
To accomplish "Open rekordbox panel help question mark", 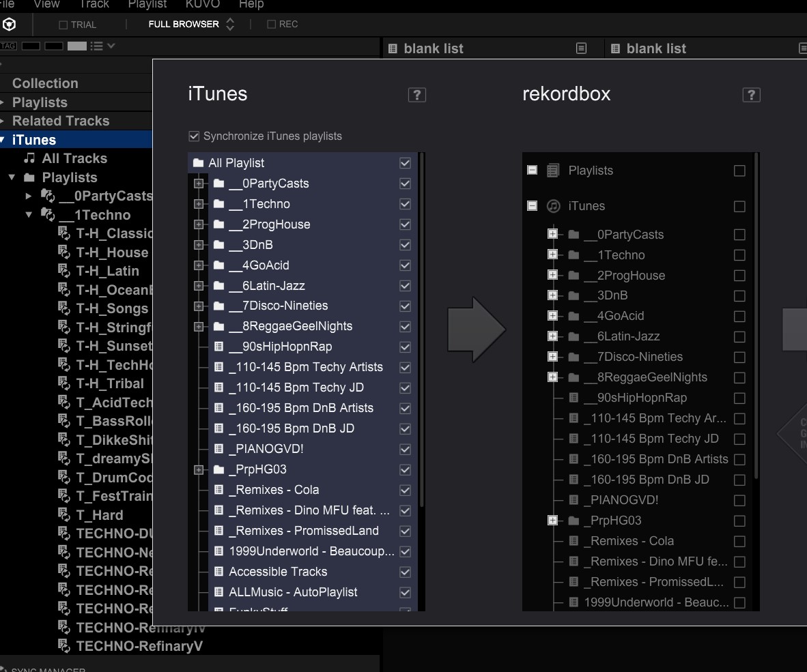I will click(x=751, y=95).
